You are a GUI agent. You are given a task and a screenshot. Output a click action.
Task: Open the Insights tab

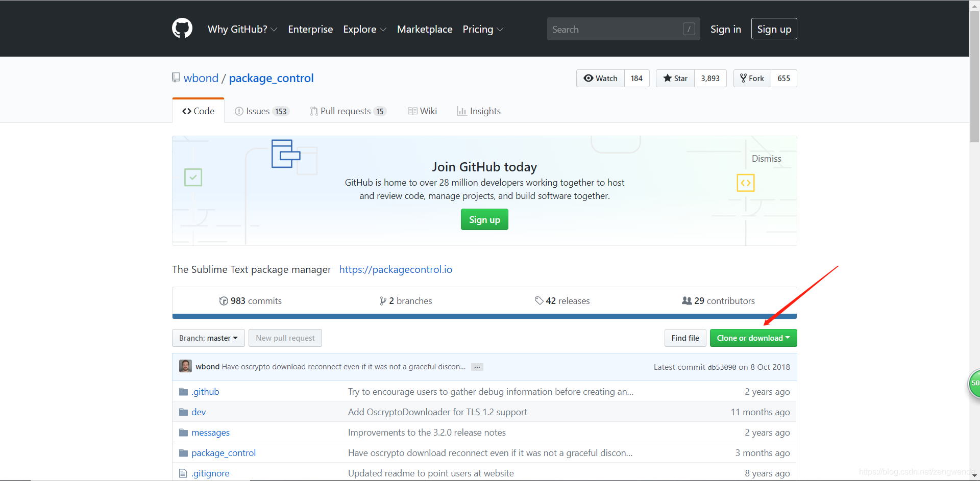click(479, 111)
